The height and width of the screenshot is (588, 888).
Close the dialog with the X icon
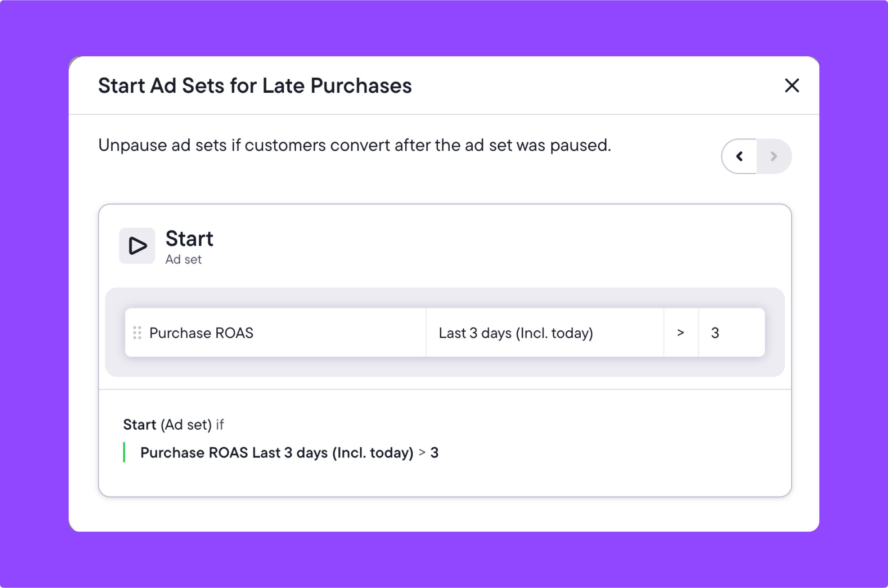pyautogui.click(x=792, y=85)
